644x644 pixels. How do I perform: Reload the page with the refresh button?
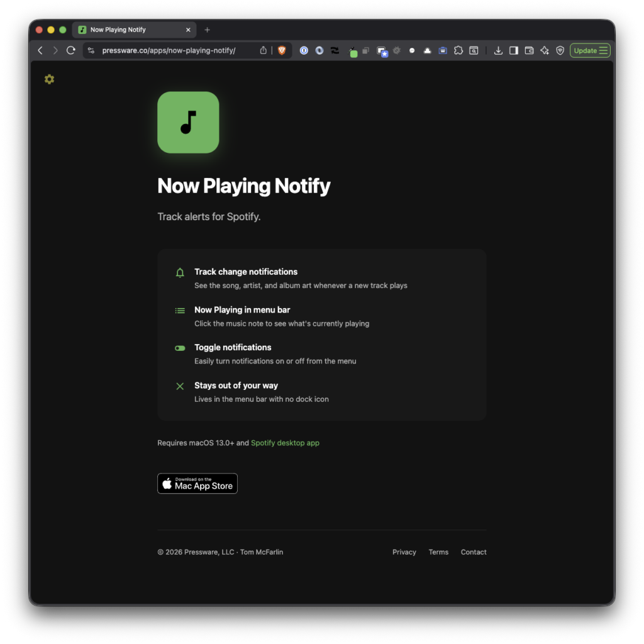click(x=71, y=50)
